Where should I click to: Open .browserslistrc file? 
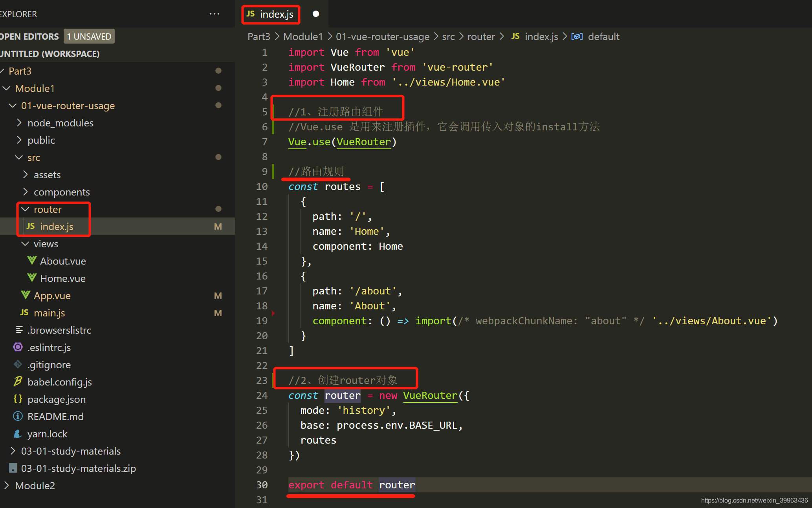(59, 330)
